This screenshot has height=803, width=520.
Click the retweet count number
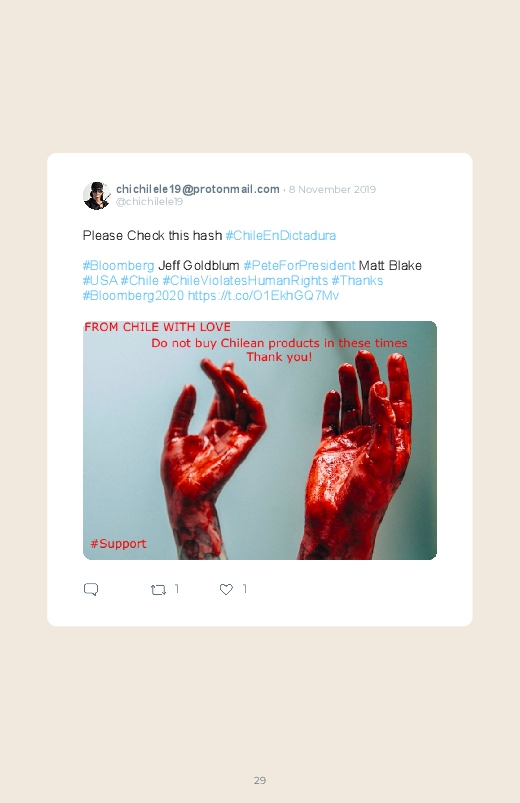[x=177, y=589]
